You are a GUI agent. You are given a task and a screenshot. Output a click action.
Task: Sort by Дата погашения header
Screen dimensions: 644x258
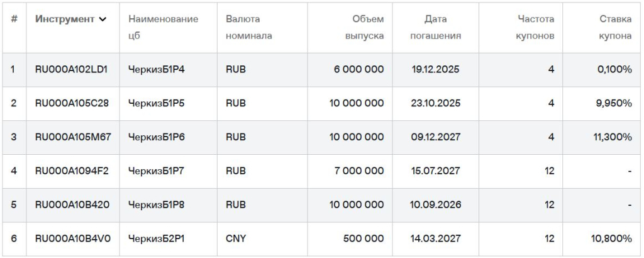tap(435, 27)
